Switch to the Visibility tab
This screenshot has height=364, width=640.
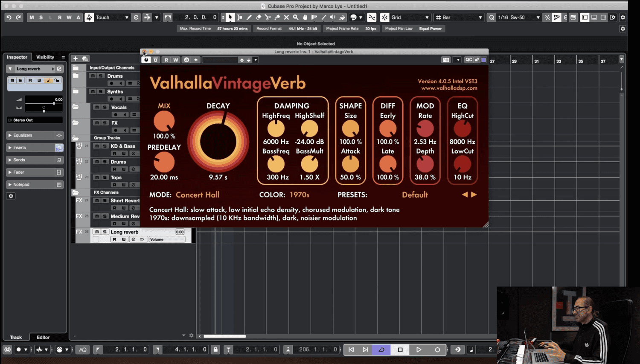pyautogui.click(x=45, y=57)
